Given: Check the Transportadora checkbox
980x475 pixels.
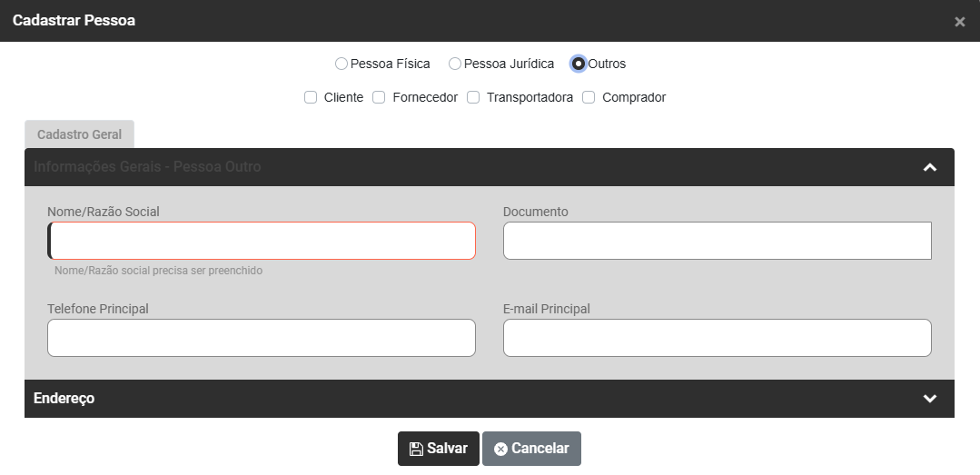Looking at the screenshot, I should pos(473,97).
